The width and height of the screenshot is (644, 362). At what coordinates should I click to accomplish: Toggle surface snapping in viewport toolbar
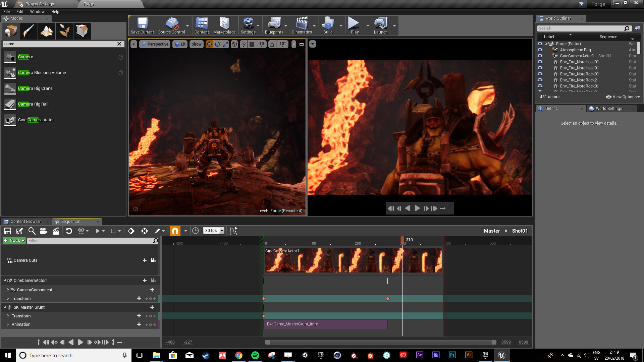244,44
